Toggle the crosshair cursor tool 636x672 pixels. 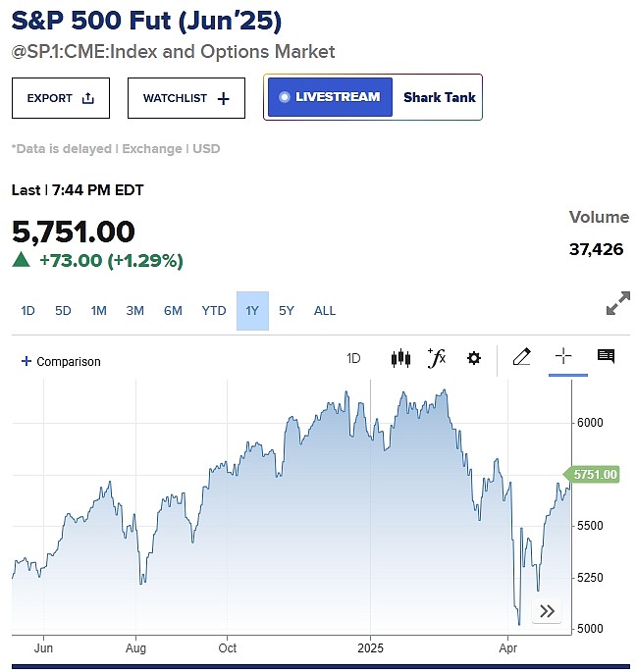tap(563, 356)
